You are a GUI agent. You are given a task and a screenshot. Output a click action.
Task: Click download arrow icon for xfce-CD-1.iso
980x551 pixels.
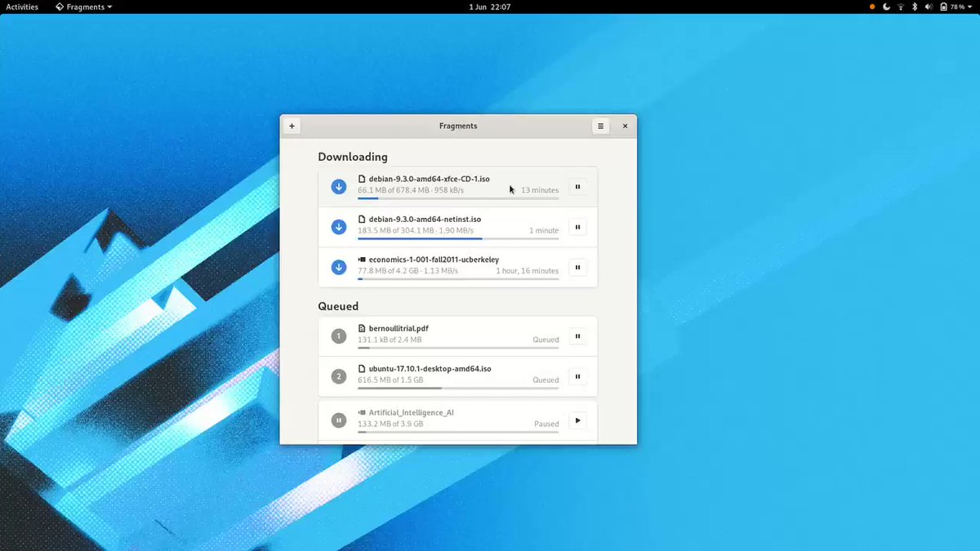[339, 187]
